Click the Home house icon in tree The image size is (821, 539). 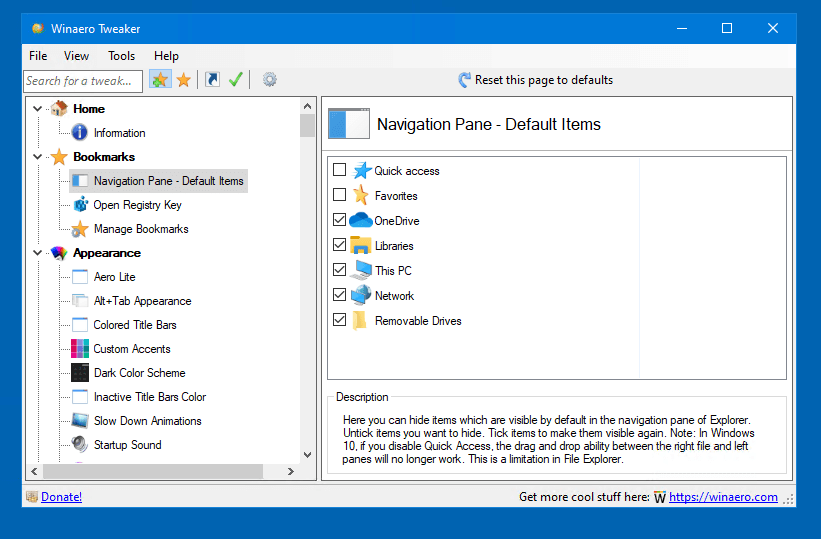point(59,108)
